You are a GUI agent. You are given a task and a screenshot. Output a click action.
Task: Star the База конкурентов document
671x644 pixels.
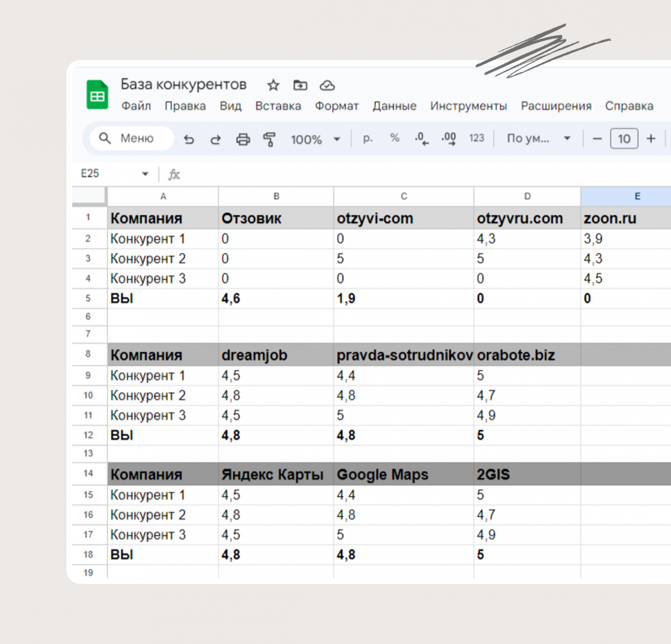pyautogui.click(x=273, y=85)
